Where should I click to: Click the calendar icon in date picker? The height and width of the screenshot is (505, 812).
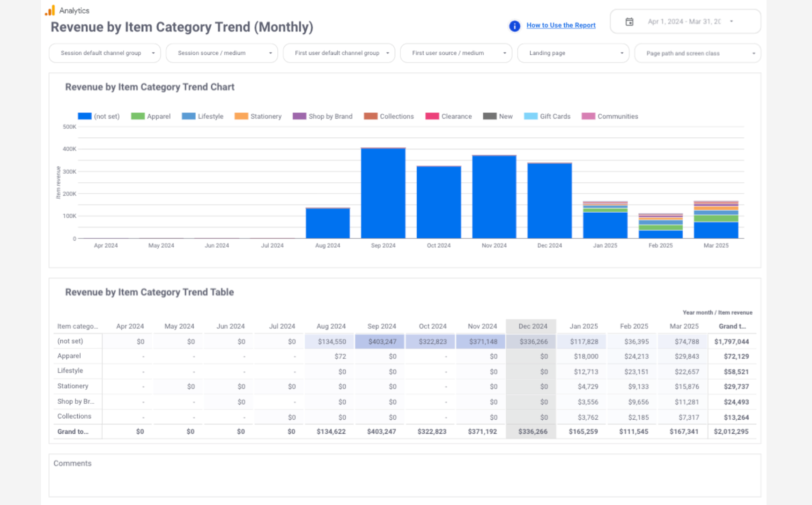point(629,22)
